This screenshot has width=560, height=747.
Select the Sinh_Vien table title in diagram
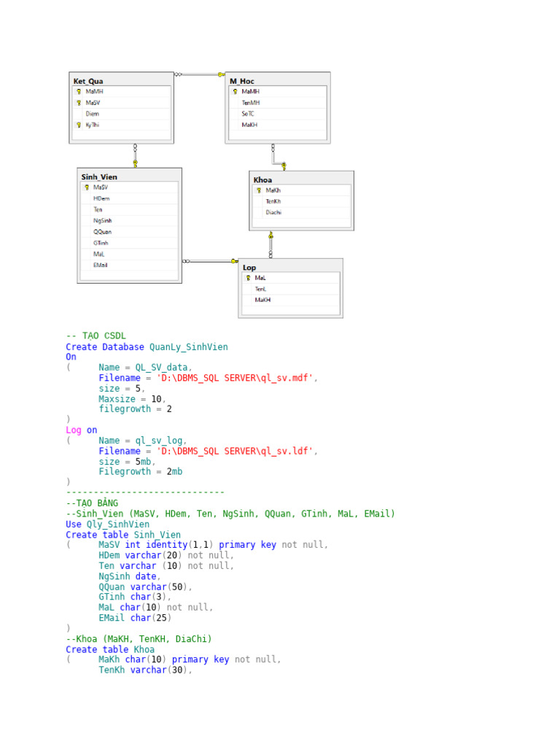pyautogui.click(x=99, y=177)
